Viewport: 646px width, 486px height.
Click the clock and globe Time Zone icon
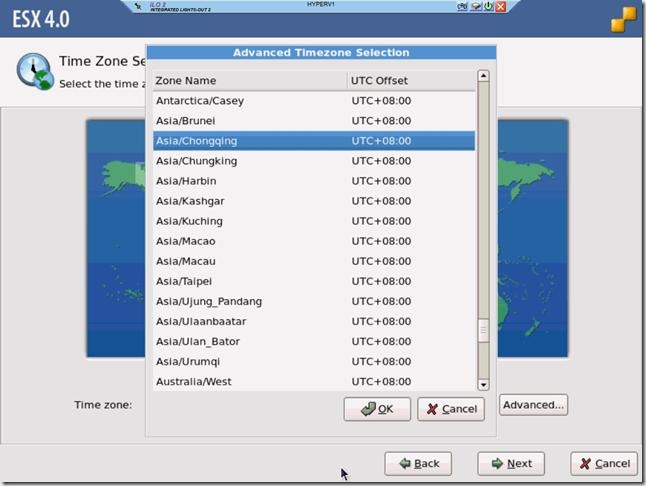point(35,72)
